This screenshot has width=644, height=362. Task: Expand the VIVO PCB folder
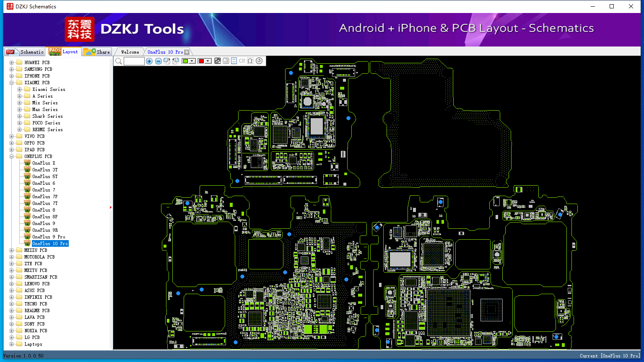[12, 136]
